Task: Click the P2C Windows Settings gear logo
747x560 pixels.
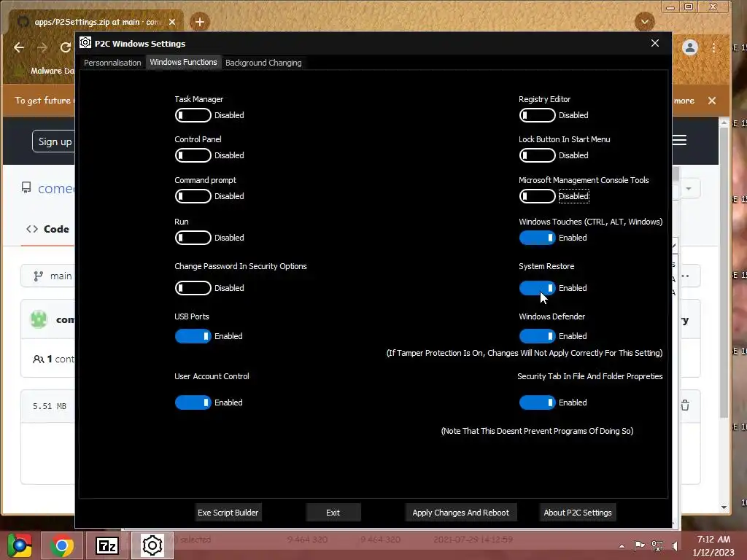Action: 85,43
